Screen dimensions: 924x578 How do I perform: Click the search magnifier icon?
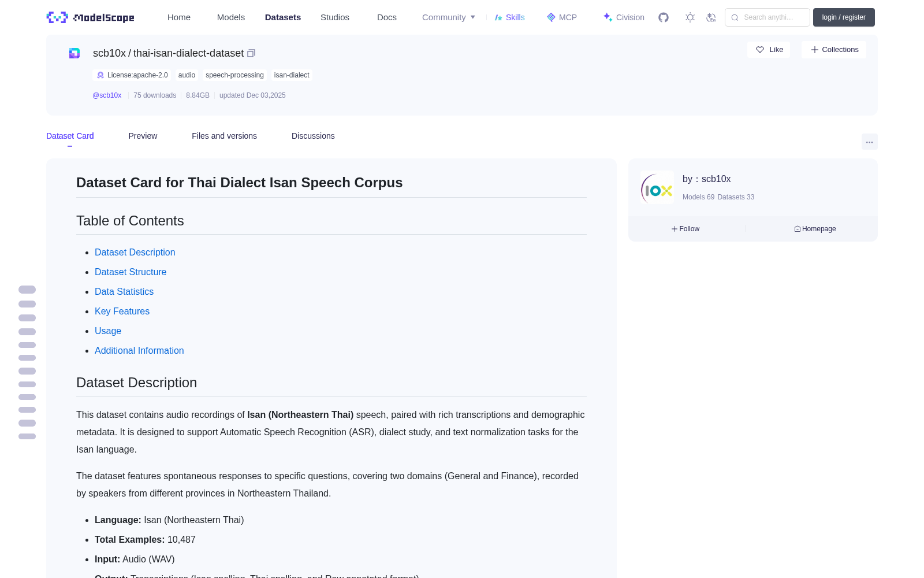coord(735,17)
